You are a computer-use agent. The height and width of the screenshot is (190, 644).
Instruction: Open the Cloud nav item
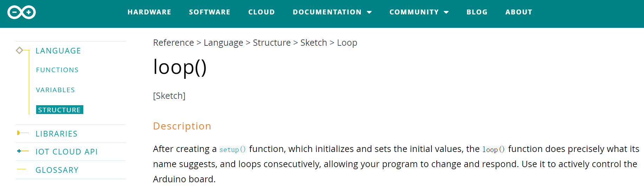click(261, 12)
